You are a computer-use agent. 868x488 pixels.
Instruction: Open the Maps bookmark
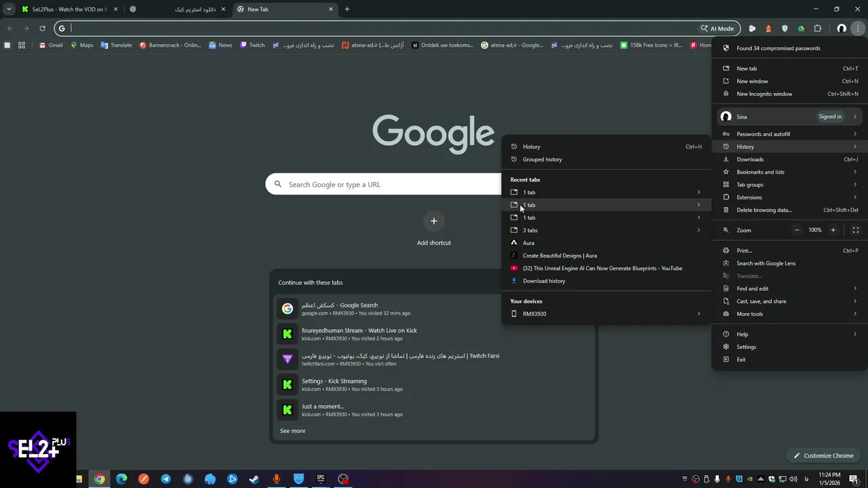[81, 45]
